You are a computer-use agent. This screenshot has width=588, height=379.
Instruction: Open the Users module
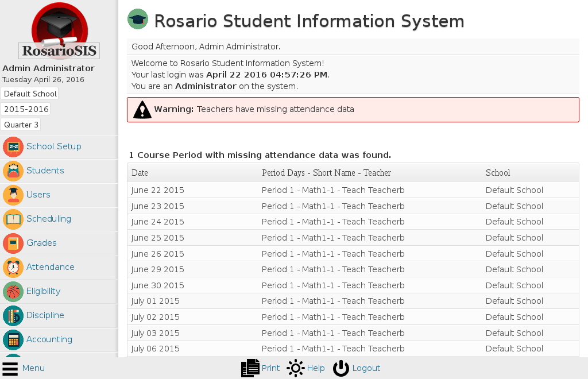pyautogui.click(x=38, y=195)
